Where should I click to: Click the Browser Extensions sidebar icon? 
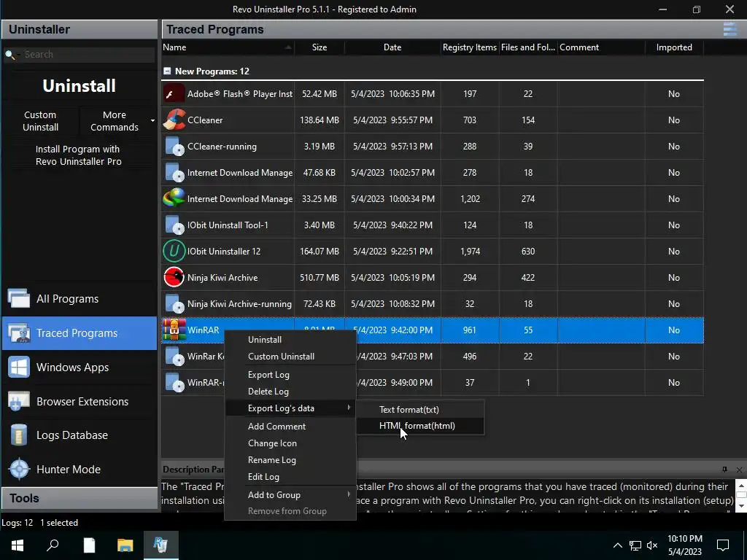(x=19, y=402)
